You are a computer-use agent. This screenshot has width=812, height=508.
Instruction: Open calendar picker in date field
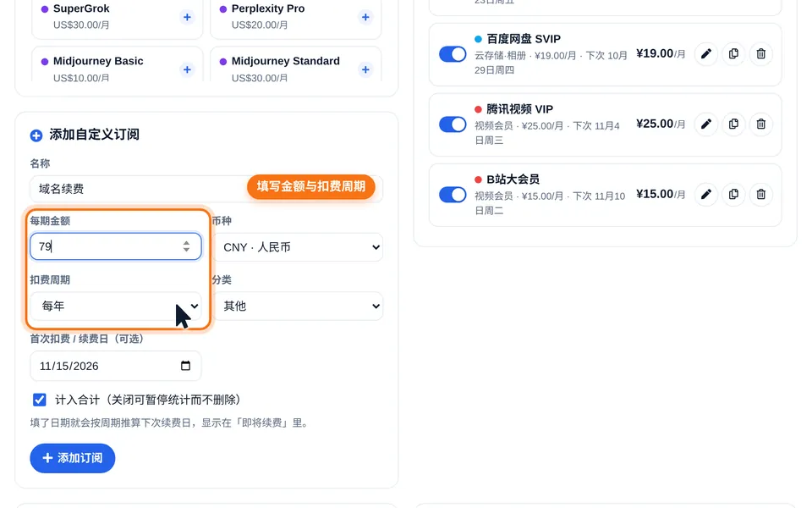coord(185,366)
